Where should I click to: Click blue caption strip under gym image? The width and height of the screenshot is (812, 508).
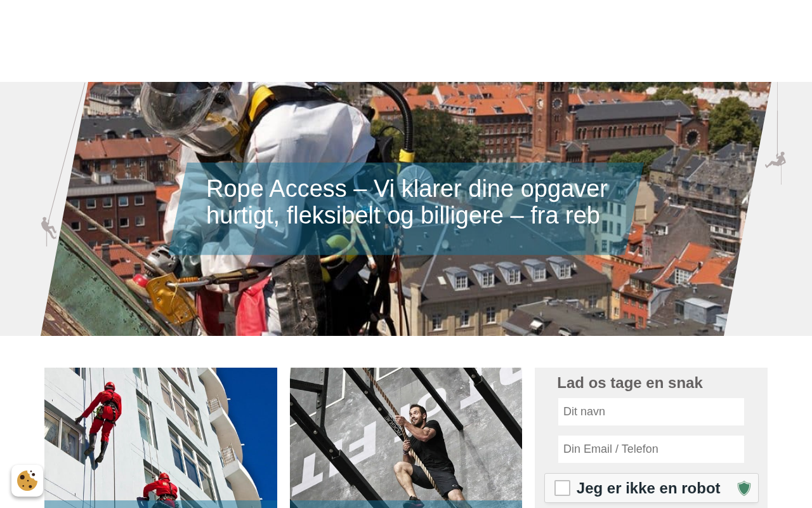click(x=406, y=504)
